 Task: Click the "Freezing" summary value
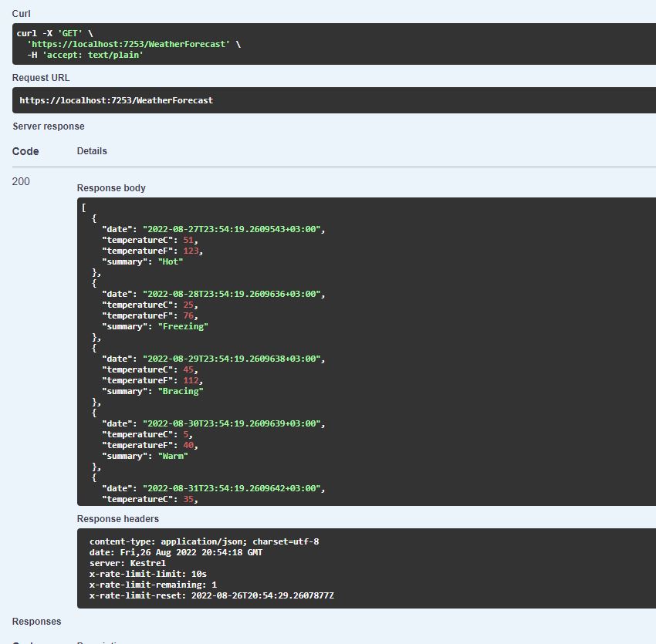click(183, 326)
